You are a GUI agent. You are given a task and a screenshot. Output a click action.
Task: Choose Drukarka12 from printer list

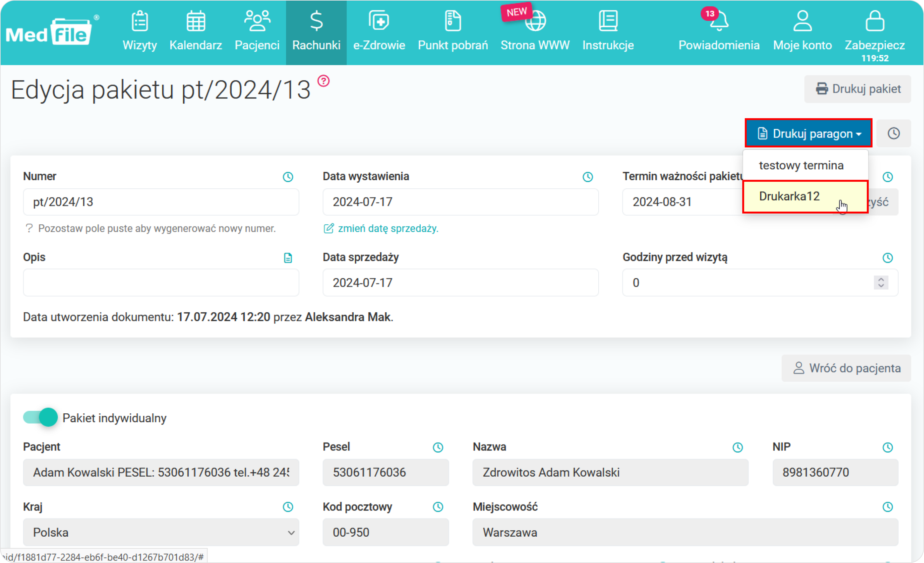click(805, 197)
